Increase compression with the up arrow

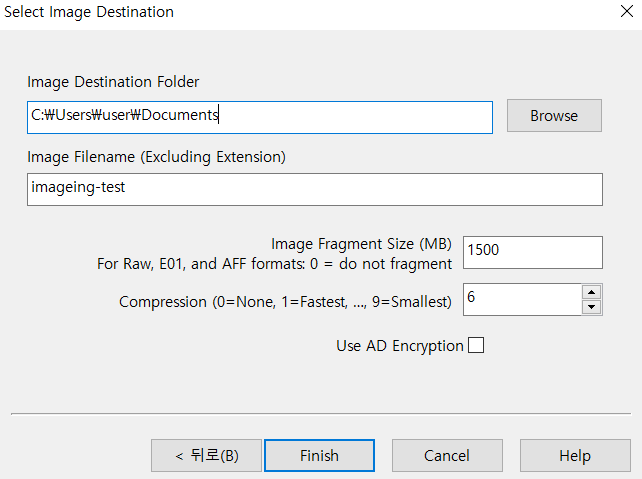coord(591,292)
